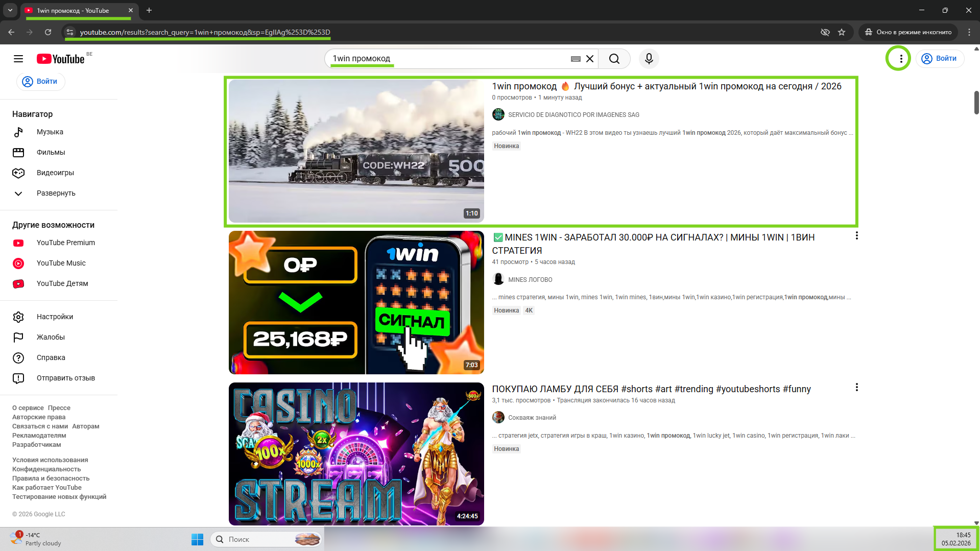The width and height of the screenshot is (980, 551).
Task: Open the YouTube Music icon
Action: point(18,263)
